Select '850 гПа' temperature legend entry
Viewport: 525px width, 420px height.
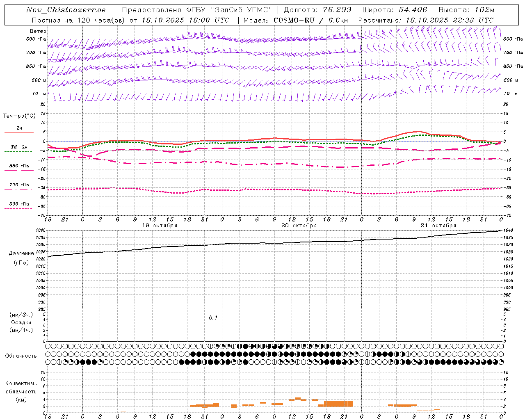click(x=19, y=166)
